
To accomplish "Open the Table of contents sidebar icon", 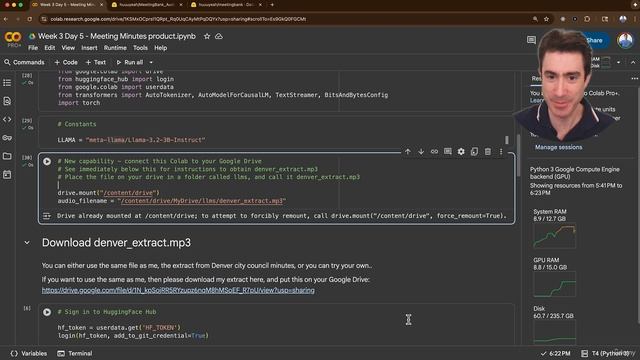I will point(7,83).
